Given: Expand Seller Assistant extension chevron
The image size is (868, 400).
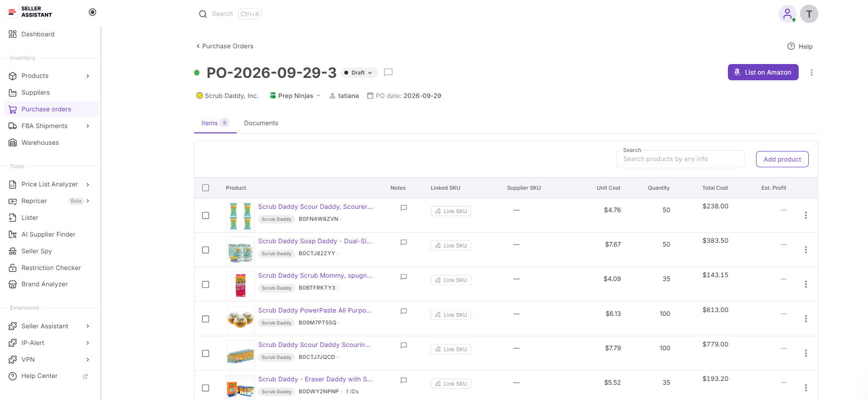Looking at the screenshot, I should (x=88, y=326).
